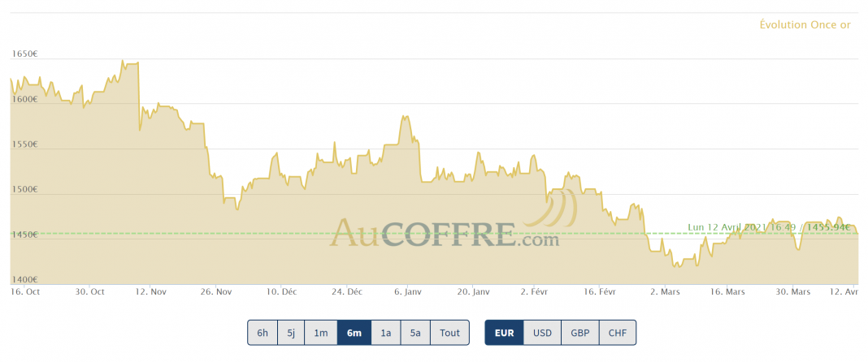This screenshot has height=362, width=868.
Task: Click the 6. Janv date label
Action: (406, 291)
